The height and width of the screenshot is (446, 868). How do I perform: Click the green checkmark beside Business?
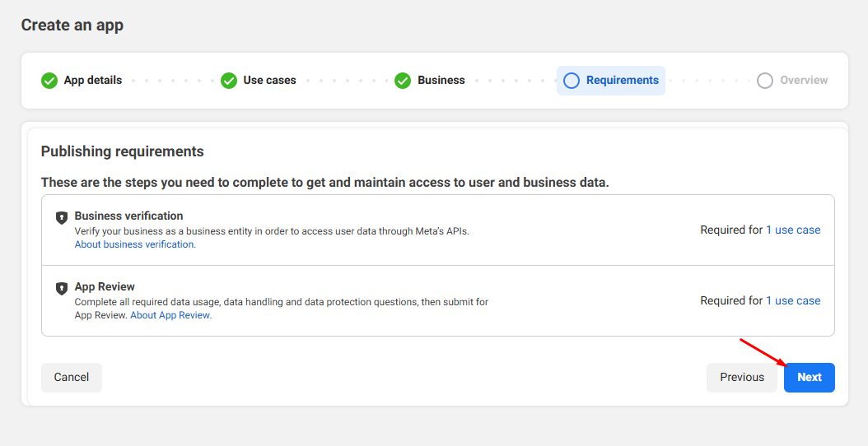coord(403,81)
